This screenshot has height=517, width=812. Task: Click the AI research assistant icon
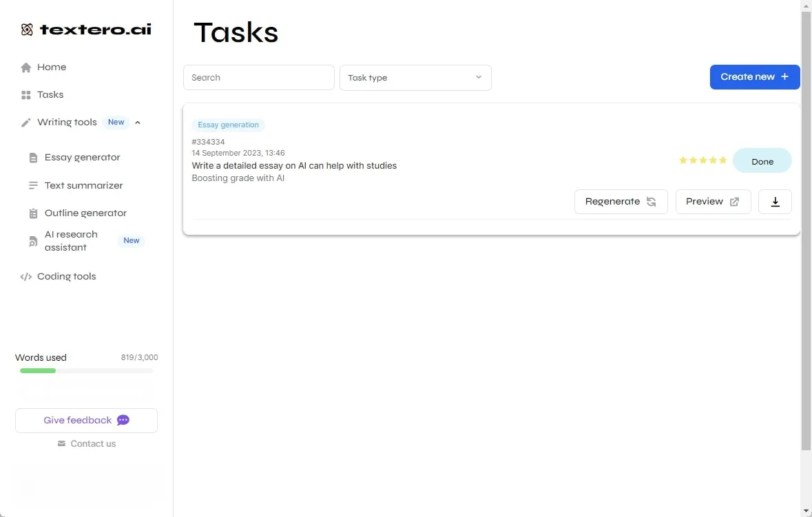(x=33, y=241)
